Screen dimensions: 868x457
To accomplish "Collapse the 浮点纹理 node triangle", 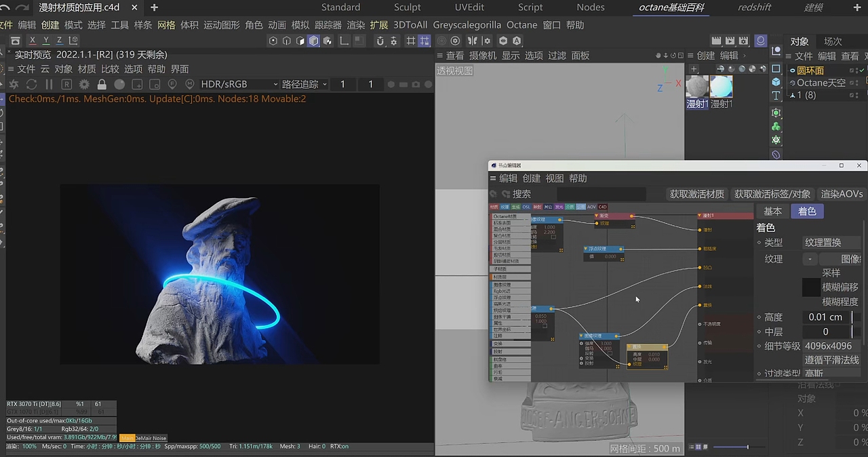I will (x=586, y=249).
